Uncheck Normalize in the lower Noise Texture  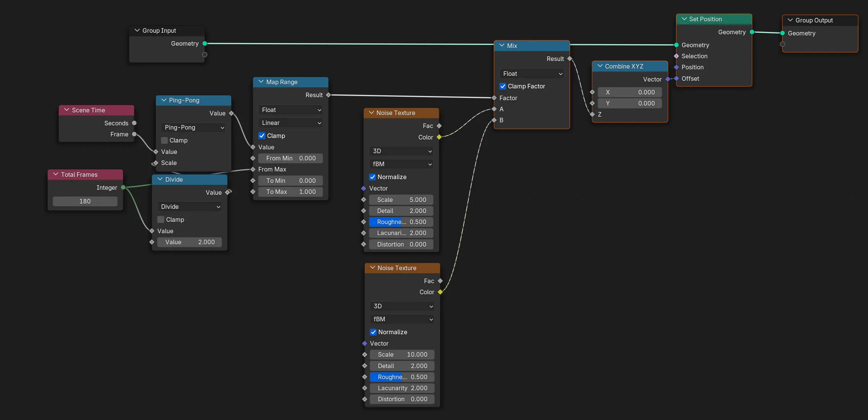[373, 332]
